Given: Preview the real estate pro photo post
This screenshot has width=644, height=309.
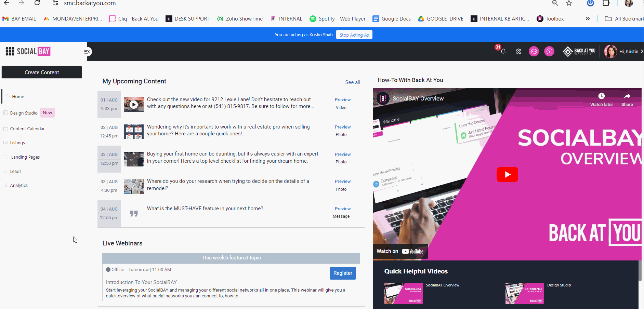Looking at the screenshot, I should pyautogui.click(x=343, y=127).
